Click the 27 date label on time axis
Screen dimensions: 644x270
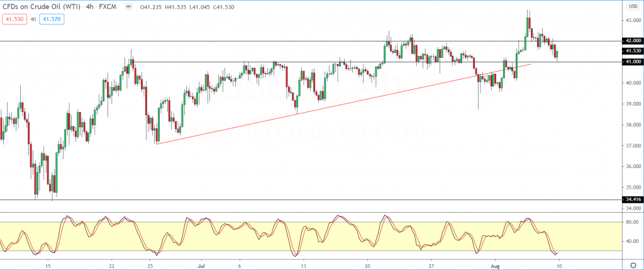click(431, 265)
